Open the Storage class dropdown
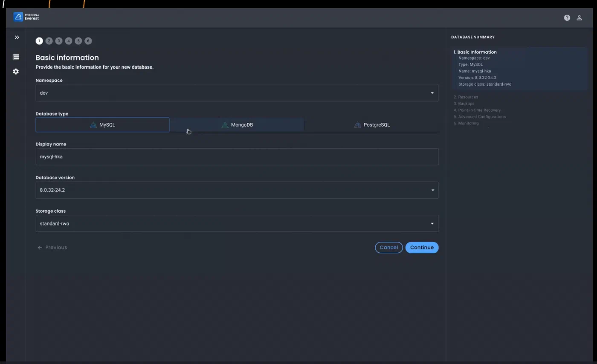This screenshot has height=364, width=597. [237, 224]
